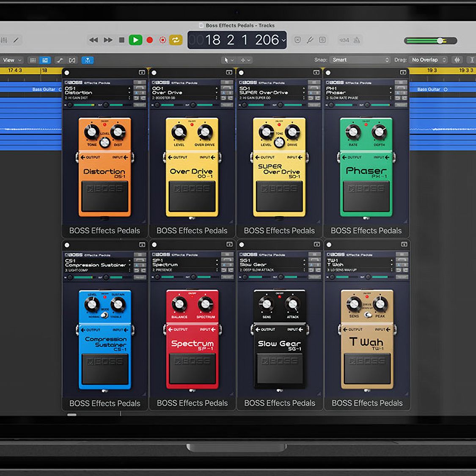Start playback with the green play button
The height and width of the screenshot is (476, 476).
[x=135, y=40]
